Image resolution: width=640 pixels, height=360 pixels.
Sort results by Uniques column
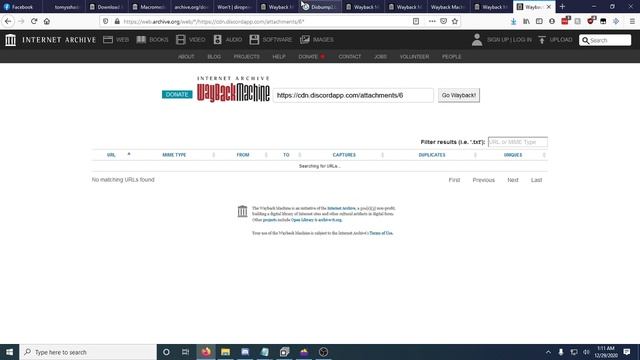point(513,155)
